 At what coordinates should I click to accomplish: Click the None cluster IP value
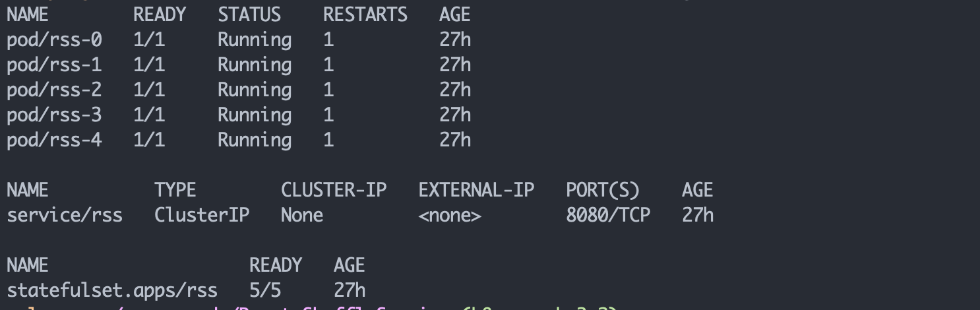[302, 216]
